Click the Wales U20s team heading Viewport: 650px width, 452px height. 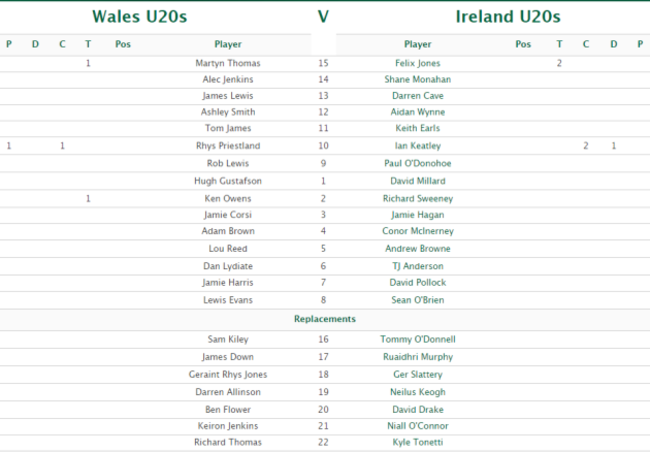[139, 16]
